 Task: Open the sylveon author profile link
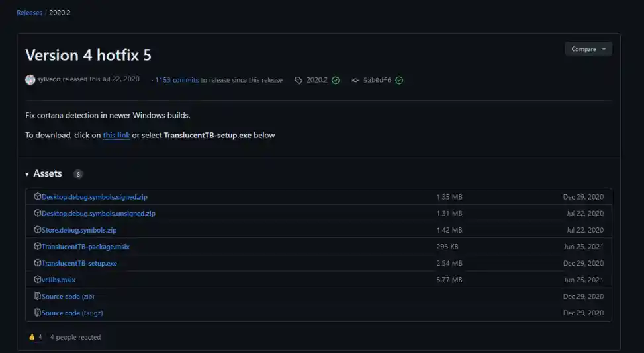[49, 79]
